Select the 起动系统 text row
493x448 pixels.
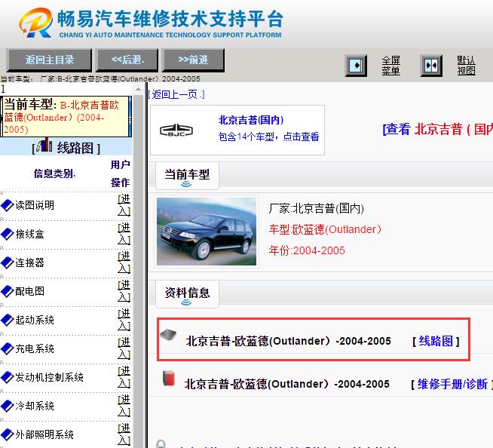pyautogui.click(x=35, y=320)
